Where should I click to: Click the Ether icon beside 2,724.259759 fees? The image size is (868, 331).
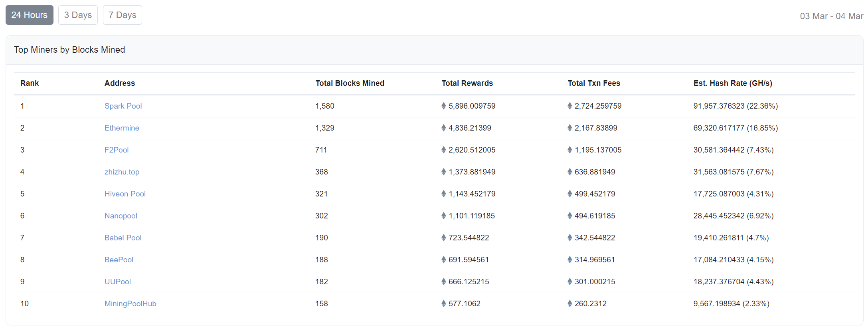tap(570, 106)
